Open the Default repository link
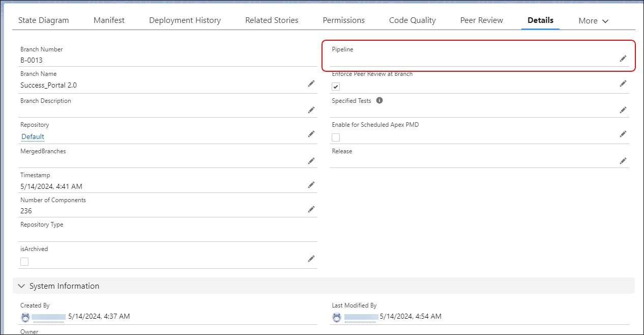This screenshot has height=335, width=644. (x=33, y=136)
